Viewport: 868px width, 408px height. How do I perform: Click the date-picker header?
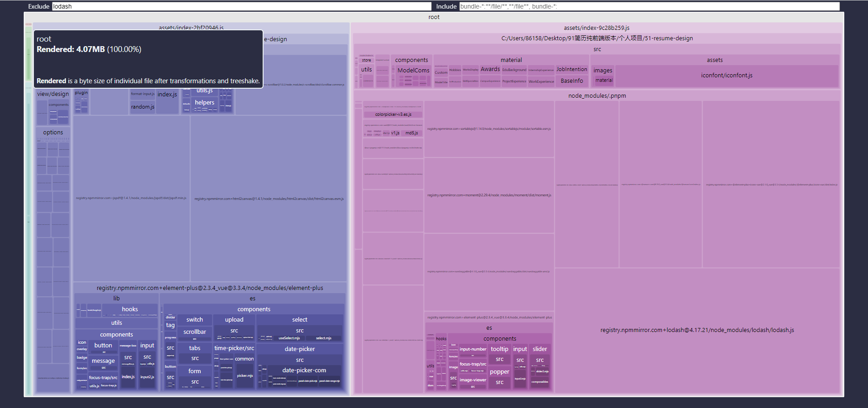coord(299,349)
